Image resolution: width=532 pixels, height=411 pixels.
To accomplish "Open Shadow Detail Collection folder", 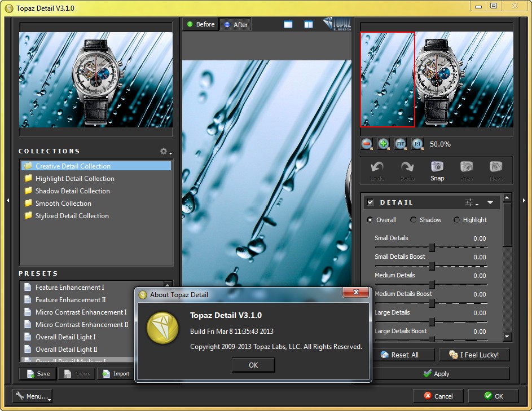I will point(96,191).
